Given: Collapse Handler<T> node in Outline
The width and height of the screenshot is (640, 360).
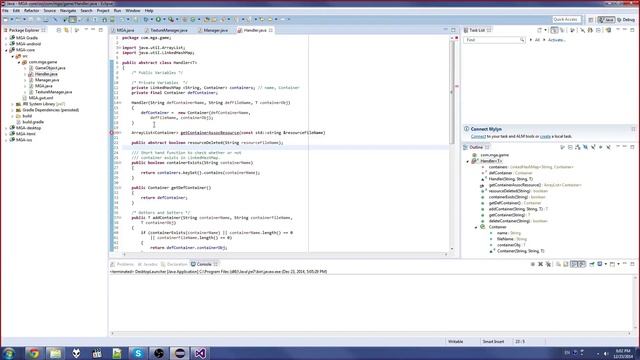Looking at the screenshot, I should pyautogui.click(x=468, y=161).
